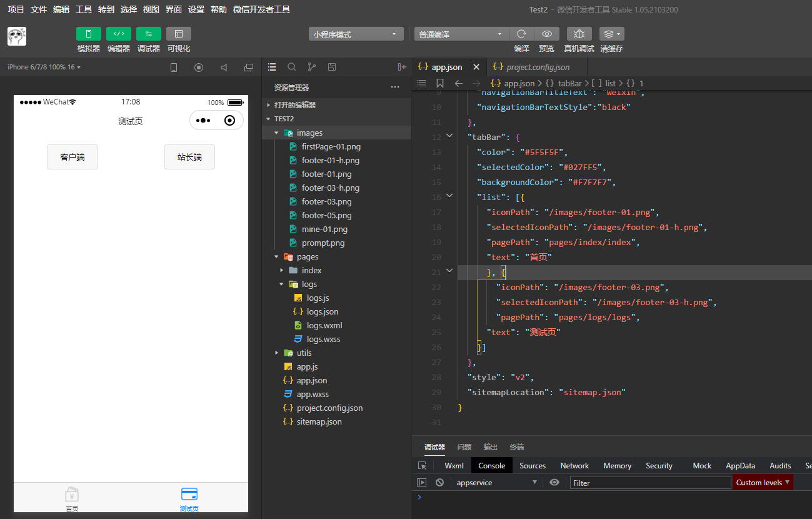Close the app.json editor tab
The width and height of the screenshot is (812, 519).
(476, 67)
